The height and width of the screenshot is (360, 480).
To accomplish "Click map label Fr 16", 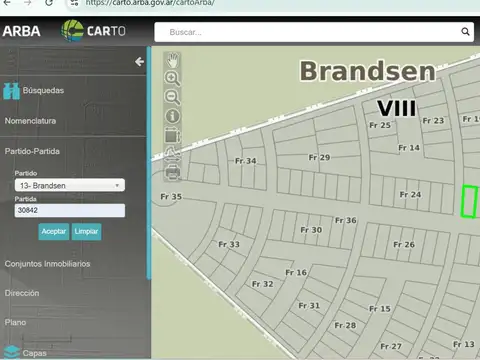I will point(296,273).
